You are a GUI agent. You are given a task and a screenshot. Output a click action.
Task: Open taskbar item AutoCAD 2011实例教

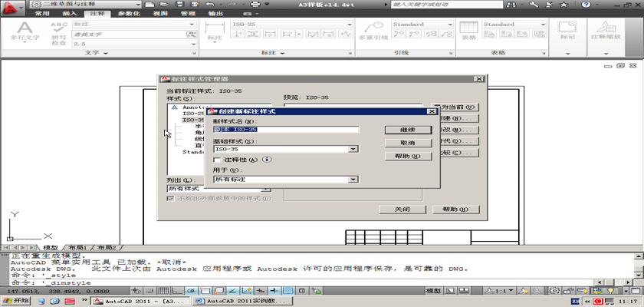pos(244,302)
